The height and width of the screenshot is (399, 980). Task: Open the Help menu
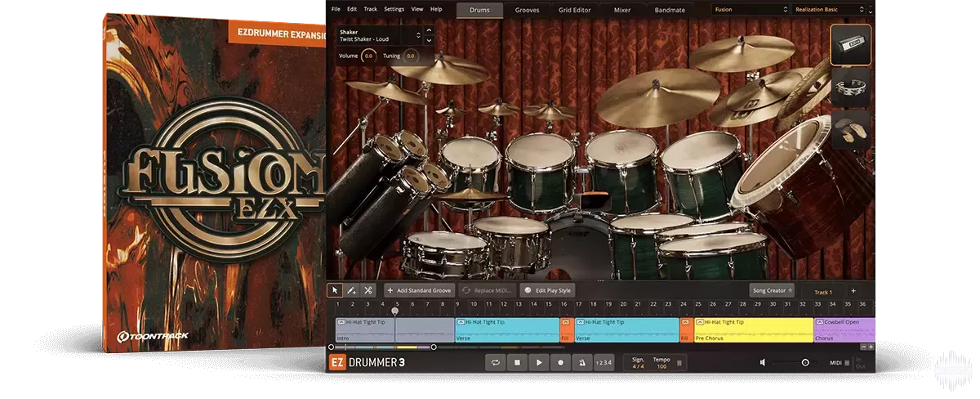pyautogui.click(x=436, y=9)
